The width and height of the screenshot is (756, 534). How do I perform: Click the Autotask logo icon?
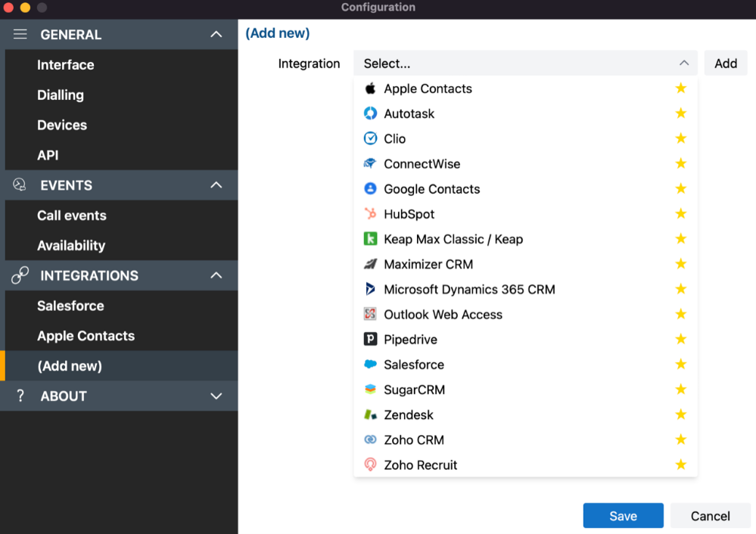point(370,113)
